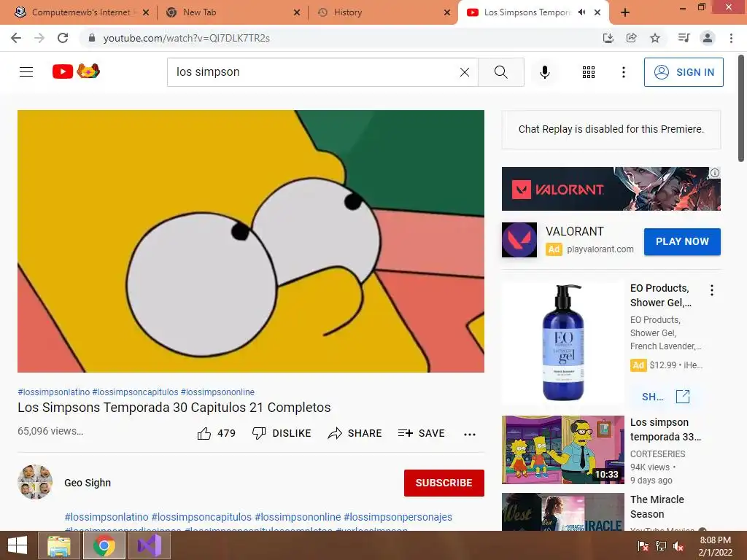The height and width of the screenshot is (560, 747).
Task: Click the DISLIKE button
Action: click(282, 433)
